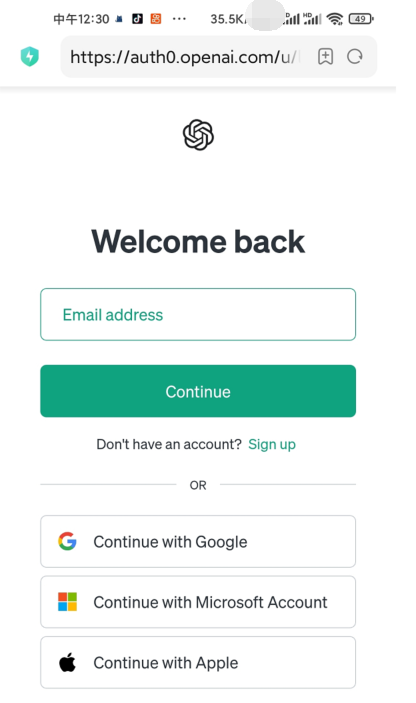Tap the orange app notification icon
The image size is (416, 703).
tap(156, 19)
